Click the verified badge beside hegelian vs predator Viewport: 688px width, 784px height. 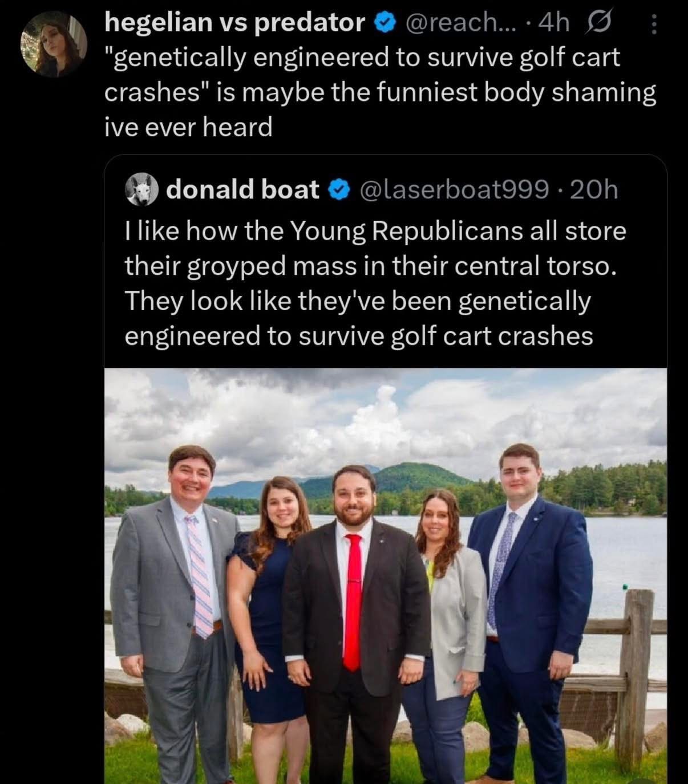[383, 23]
